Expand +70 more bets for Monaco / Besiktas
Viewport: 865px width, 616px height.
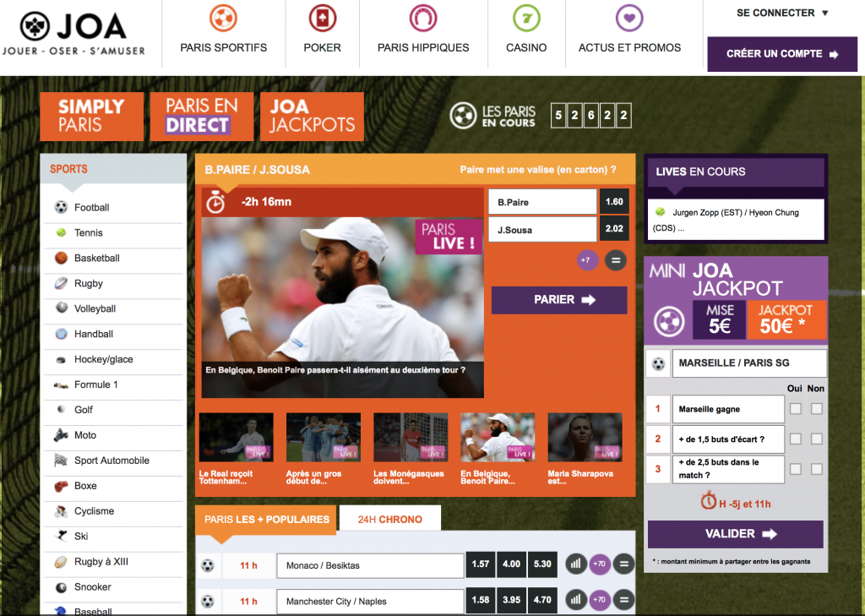click(600, 564)
